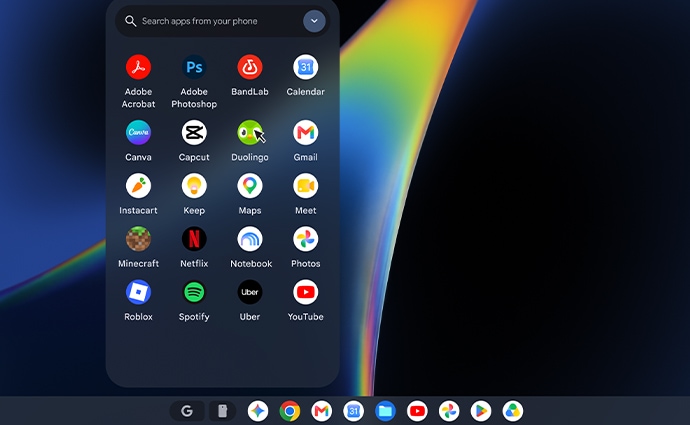Screen dimensions: 690x425
Task: Open the Files app on the shelf
Action: click(385, 411)
